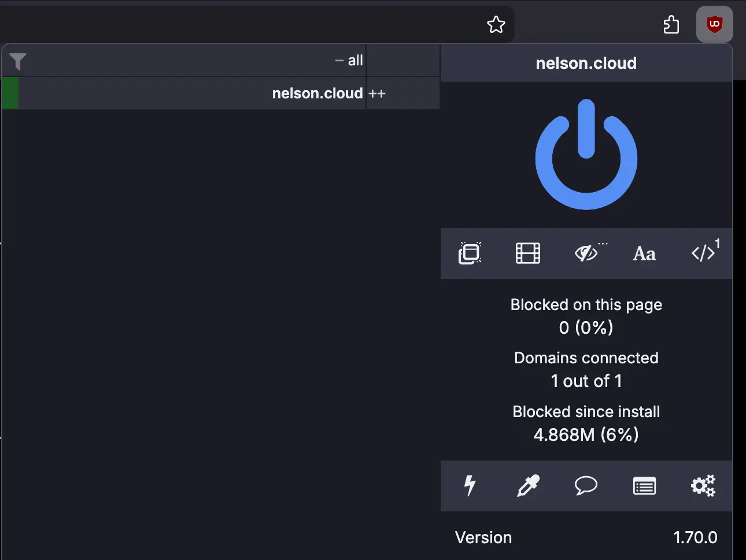
Task: Click the funnel filter icon
Action: coord(17,60)
